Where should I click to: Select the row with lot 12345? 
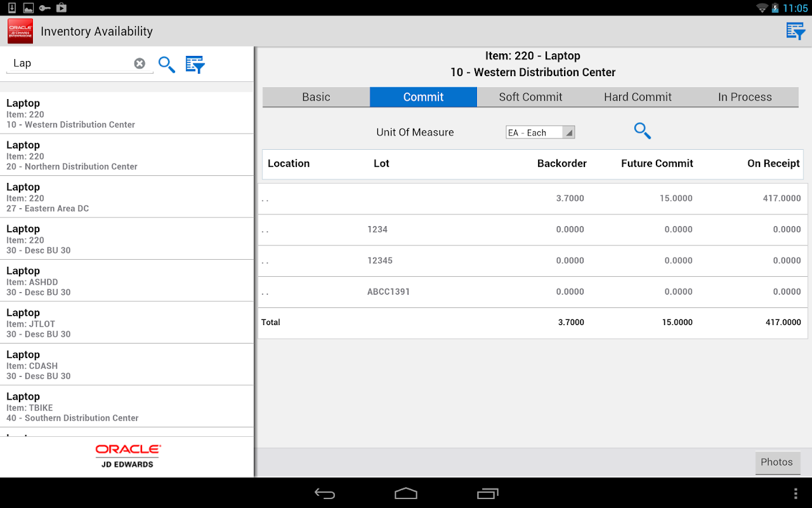point(533,261)
